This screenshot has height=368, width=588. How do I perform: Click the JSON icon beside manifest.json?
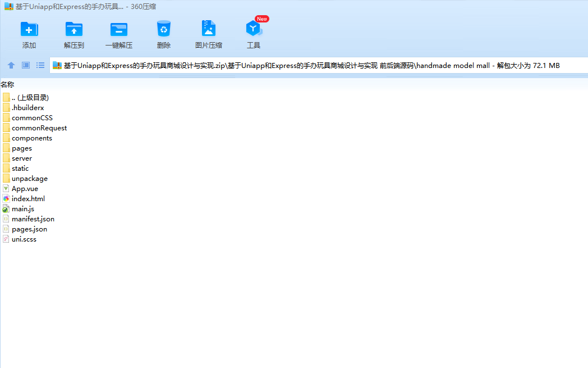[6, 219]
